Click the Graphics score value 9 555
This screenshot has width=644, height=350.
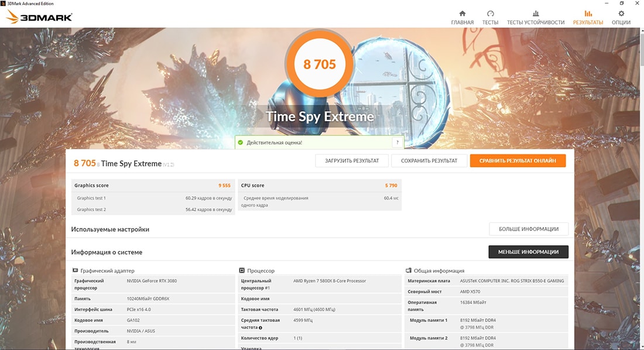click(224, 186)
